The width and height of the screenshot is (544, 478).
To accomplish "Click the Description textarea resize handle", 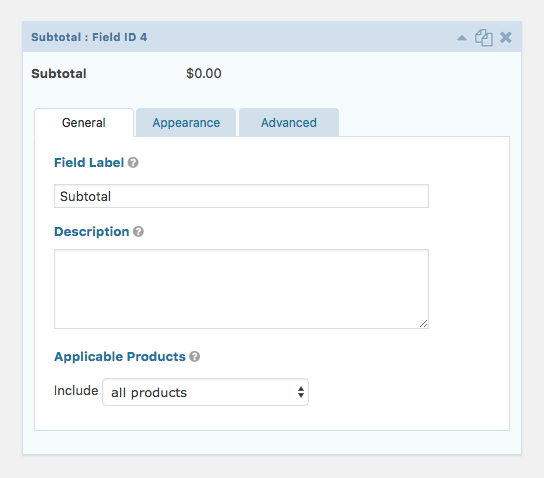I will pyautogui.click(x=424, y=324).
